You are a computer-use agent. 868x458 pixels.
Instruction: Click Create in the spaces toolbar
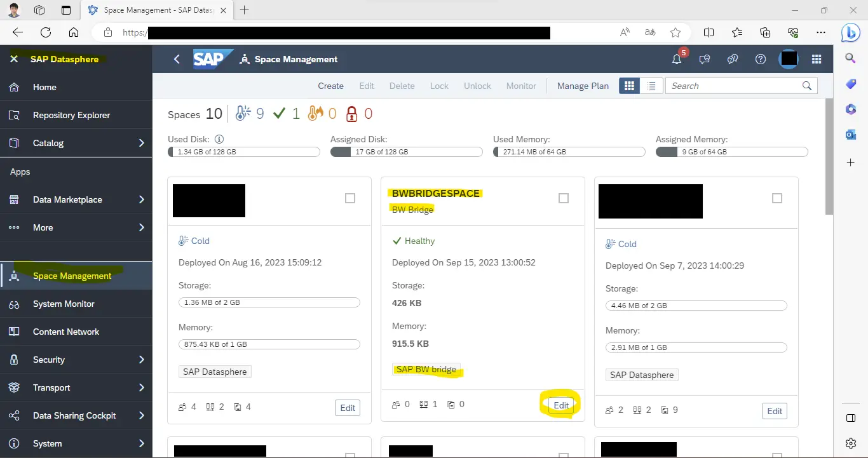coord(331,86)
